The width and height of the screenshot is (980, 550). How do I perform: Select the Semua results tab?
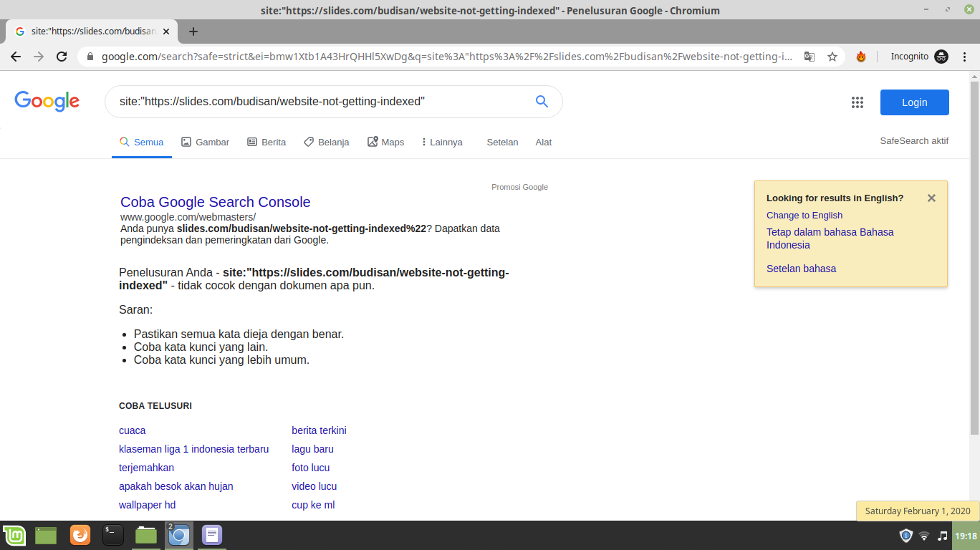pyautogui.click(x=142, y=142)
